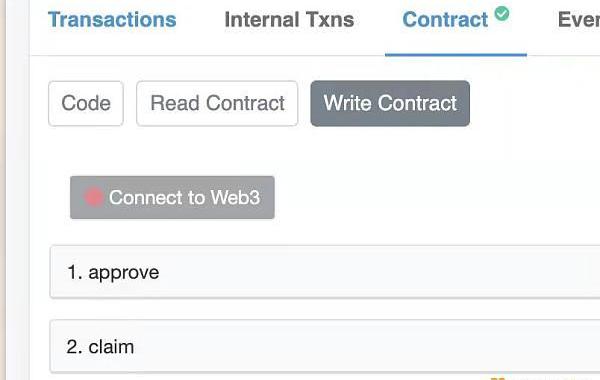Click the word "Write" in Write Contract

point(348,103)
